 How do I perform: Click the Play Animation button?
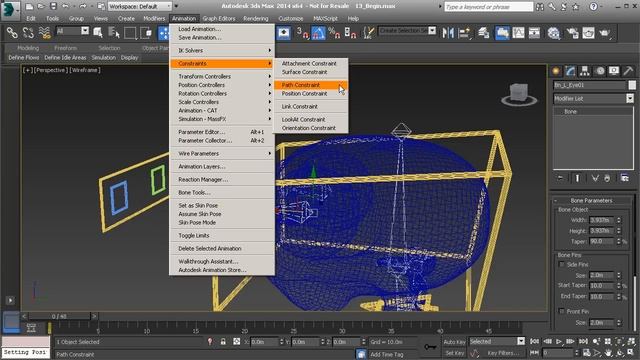pyautogui.click(x=559, y=341)
